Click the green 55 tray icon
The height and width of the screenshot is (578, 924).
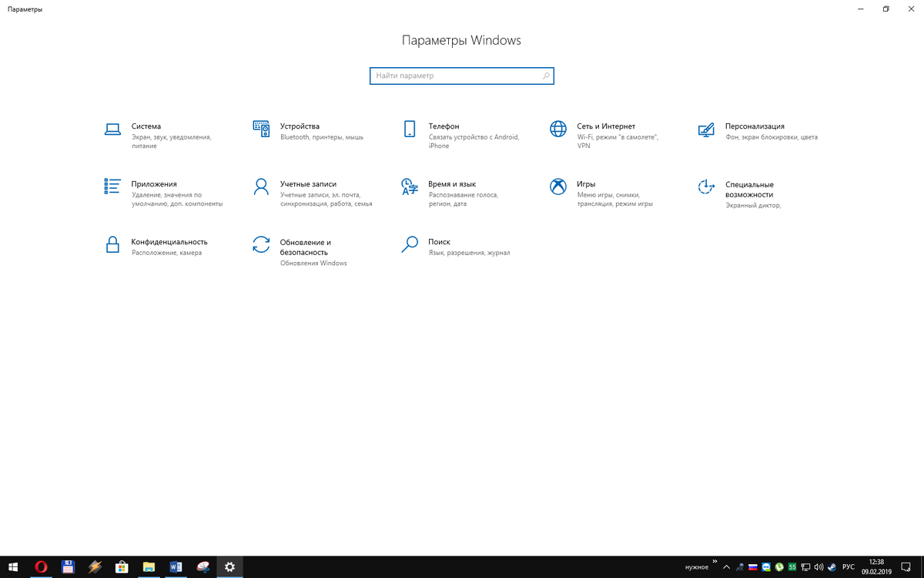click(792, 567)
